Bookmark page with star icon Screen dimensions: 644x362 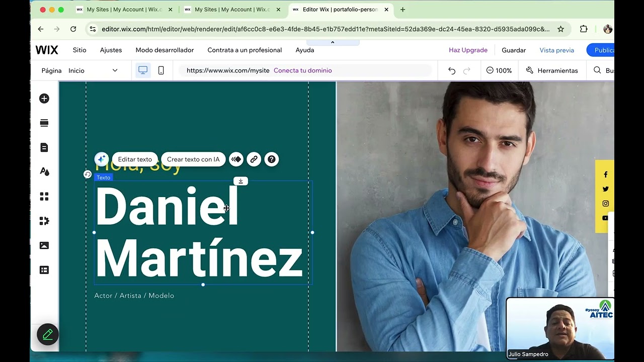pyautogui.click(x=560, y=29)
